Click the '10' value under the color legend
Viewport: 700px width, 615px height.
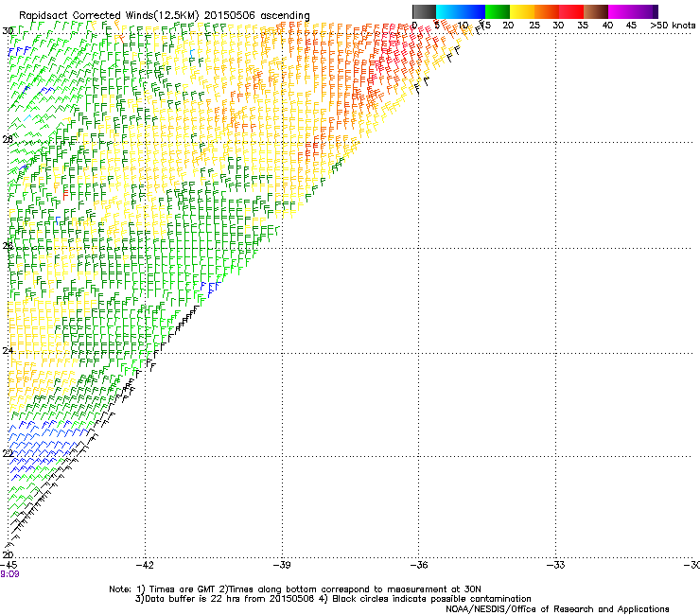click(463, 26)
